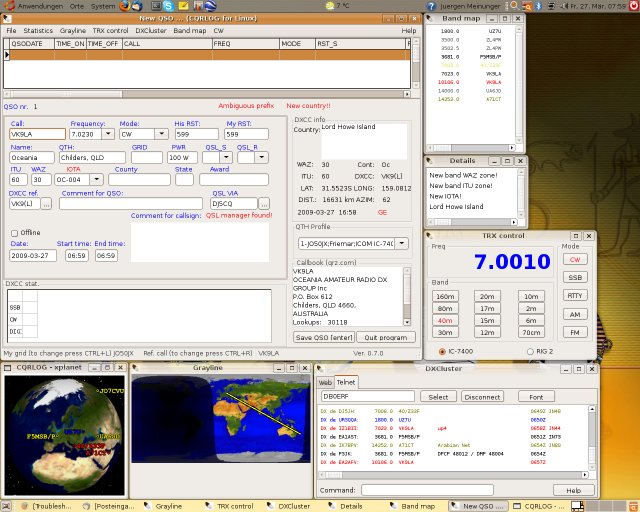Toggle SSB mode in TRX control
Image resolution: width=640 pixels, height=512 pixels.
tap(575, 278)
